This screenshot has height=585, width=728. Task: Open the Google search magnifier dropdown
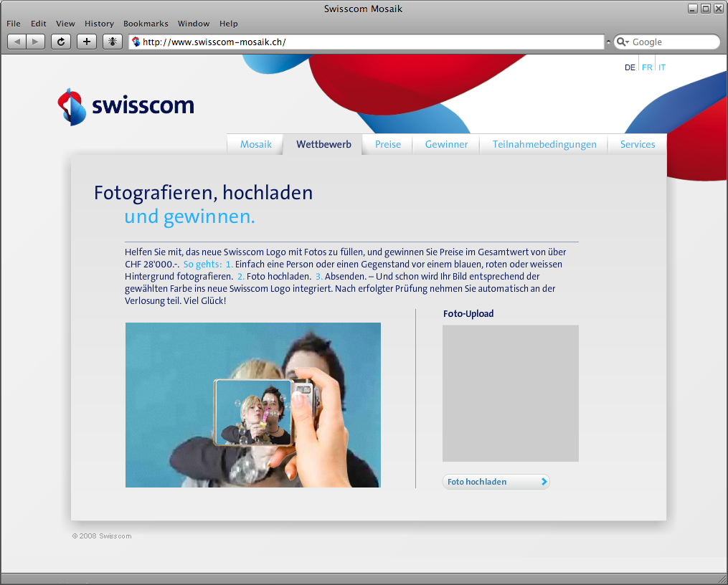coord(622,42)
